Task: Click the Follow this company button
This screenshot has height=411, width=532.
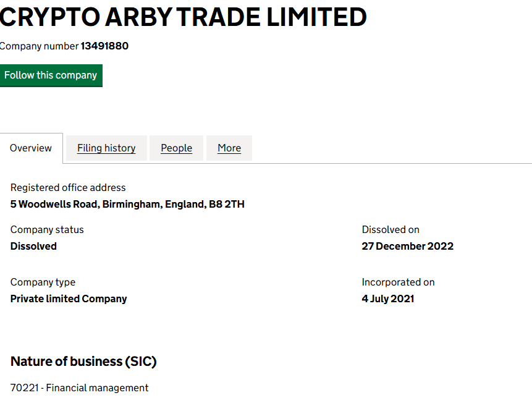Action: [51, 75]
